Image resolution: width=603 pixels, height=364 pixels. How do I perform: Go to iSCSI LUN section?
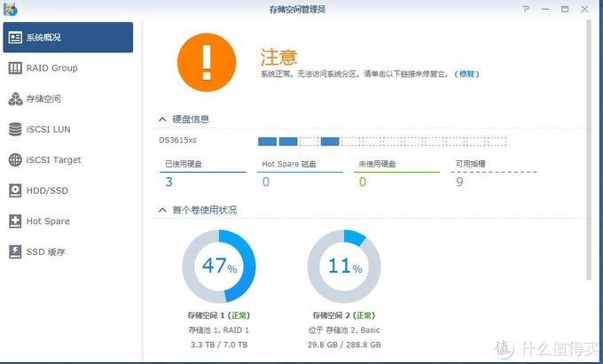coord(68,129)
